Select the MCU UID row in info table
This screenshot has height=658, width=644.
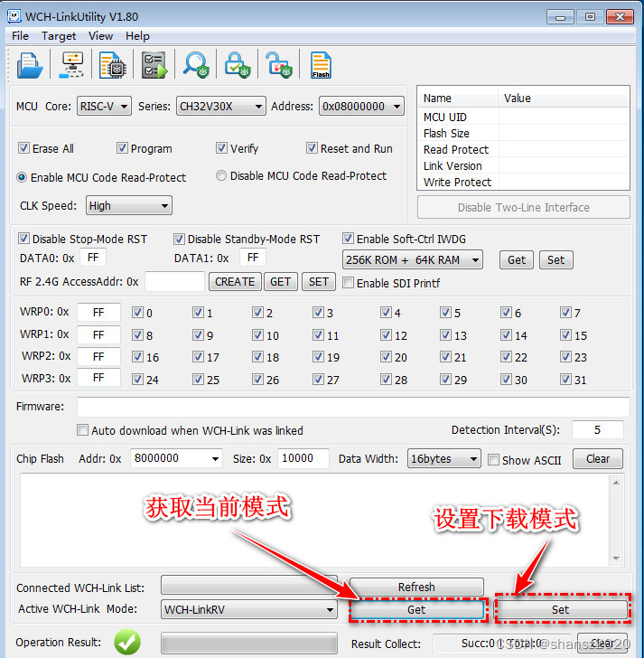click(523, 117)
